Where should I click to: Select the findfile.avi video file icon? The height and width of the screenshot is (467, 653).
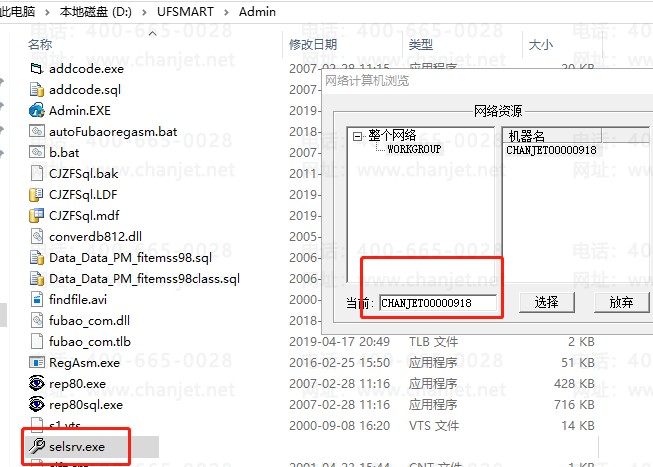tap(37, 300)
